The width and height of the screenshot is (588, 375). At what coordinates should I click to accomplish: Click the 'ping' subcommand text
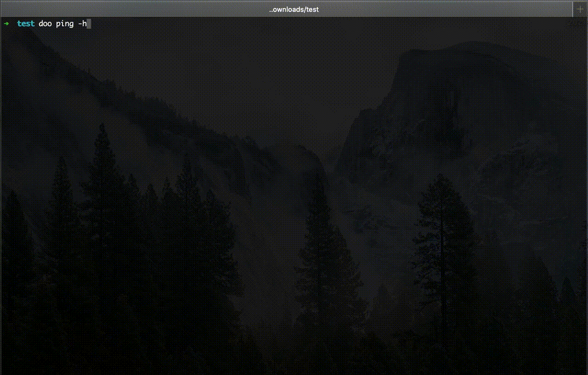pyautogui.click(x=65, y=23)
